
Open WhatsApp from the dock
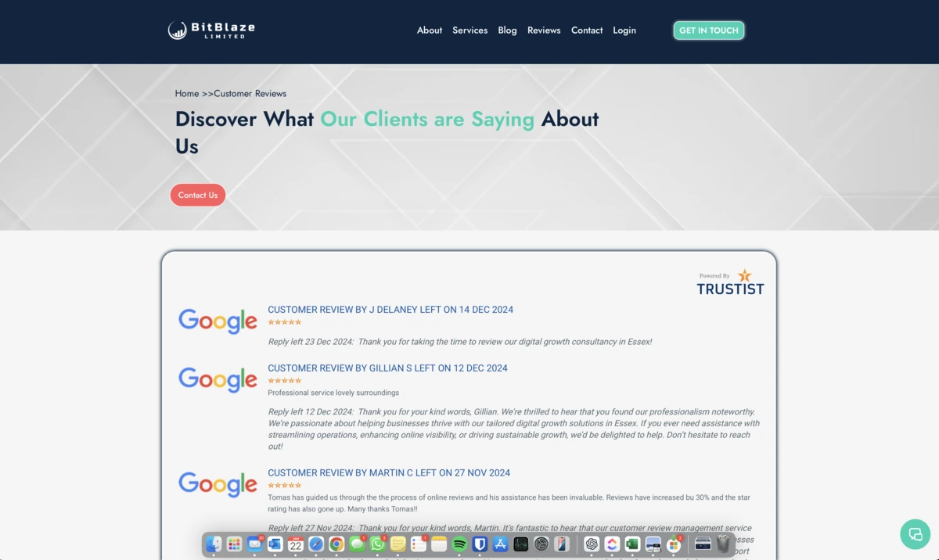377,544
